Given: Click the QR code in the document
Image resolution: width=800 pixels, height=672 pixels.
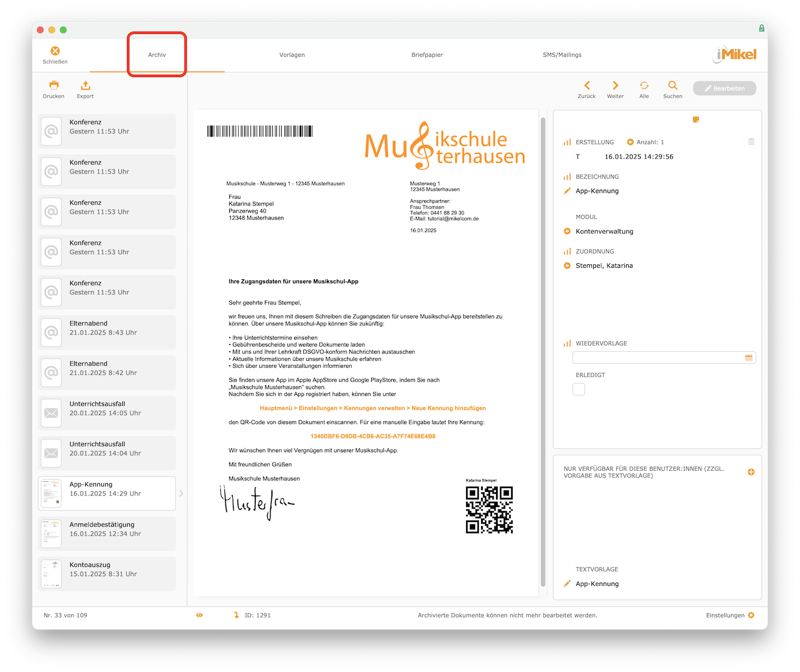Looking at the screenshot, I should pyautogui.click(x=489, y=510).
